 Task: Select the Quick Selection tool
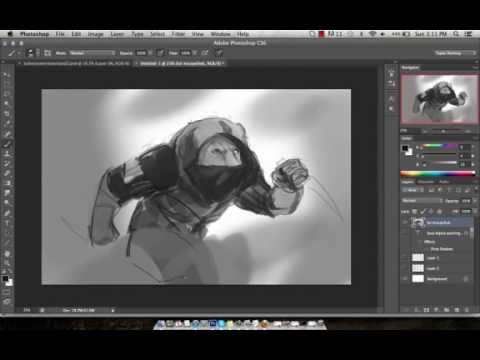tap(7, 104)
